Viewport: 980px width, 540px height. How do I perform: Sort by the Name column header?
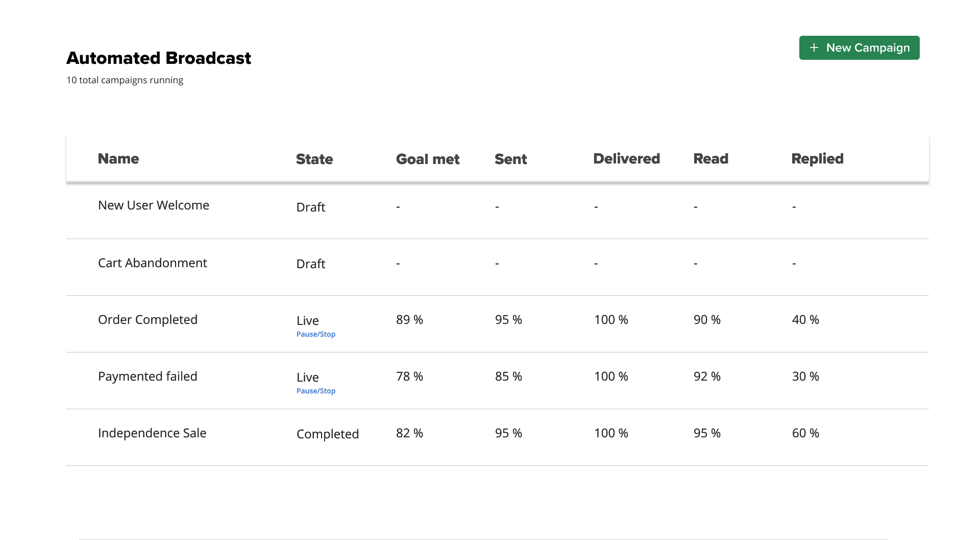coord(118,158)
